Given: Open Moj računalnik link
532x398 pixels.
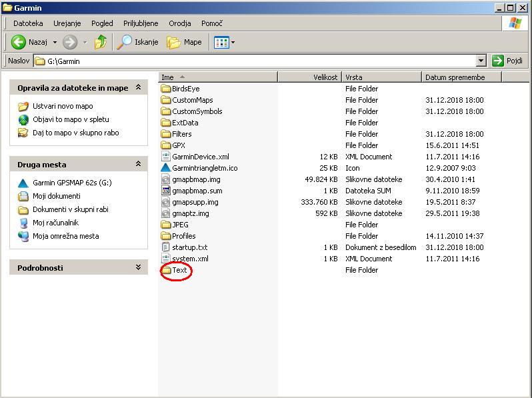Looking at the screenshot, I should point(55,223).
